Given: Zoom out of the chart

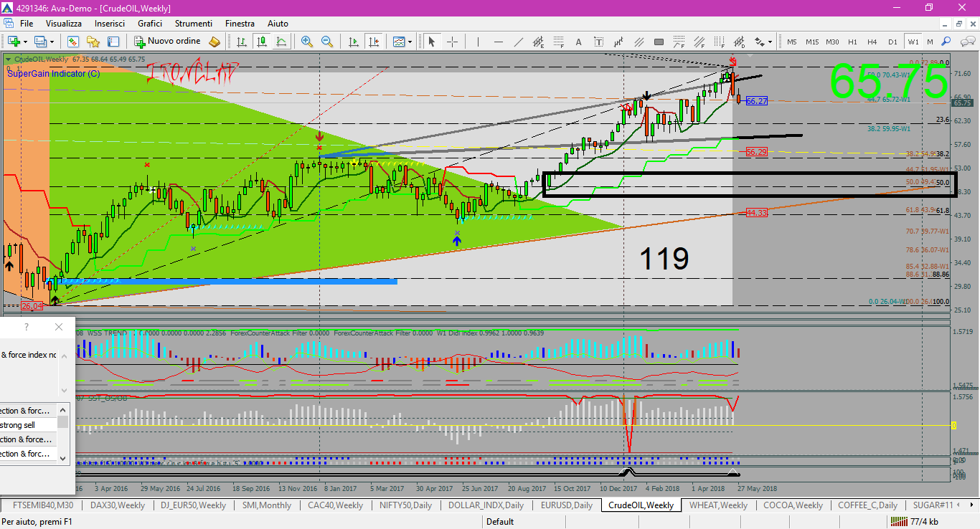Looking at the screenshot, I should coord(327,41).
